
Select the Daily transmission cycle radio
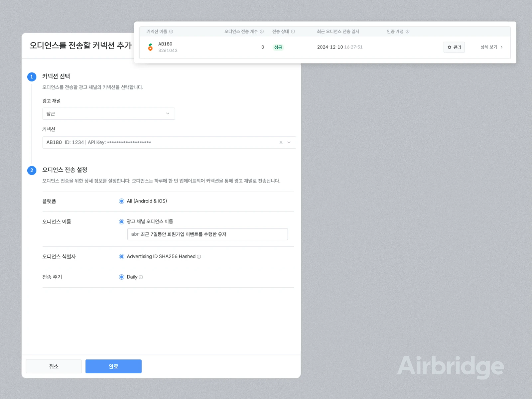coord(122,277)
